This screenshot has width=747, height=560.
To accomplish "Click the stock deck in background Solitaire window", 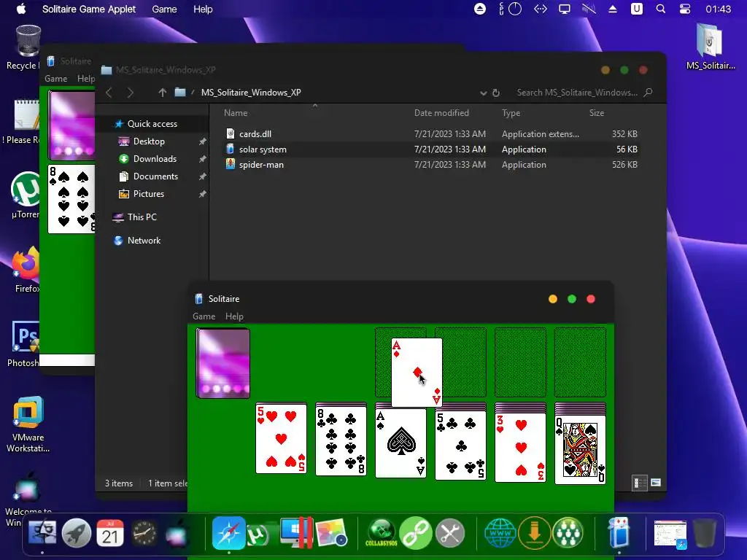I will tap(71, 125).
